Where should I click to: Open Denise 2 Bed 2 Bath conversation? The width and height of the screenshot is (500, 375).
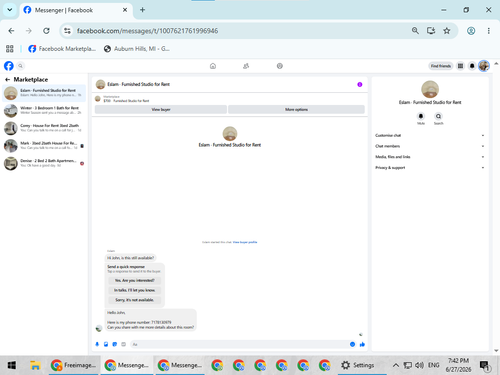tap(44, 163)
